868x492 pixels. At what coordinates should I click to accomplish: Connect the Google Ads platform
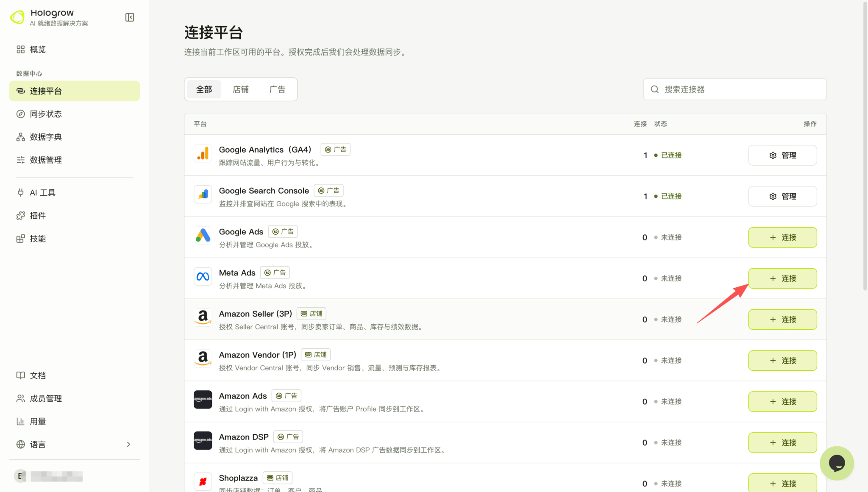tap(782, 237)
